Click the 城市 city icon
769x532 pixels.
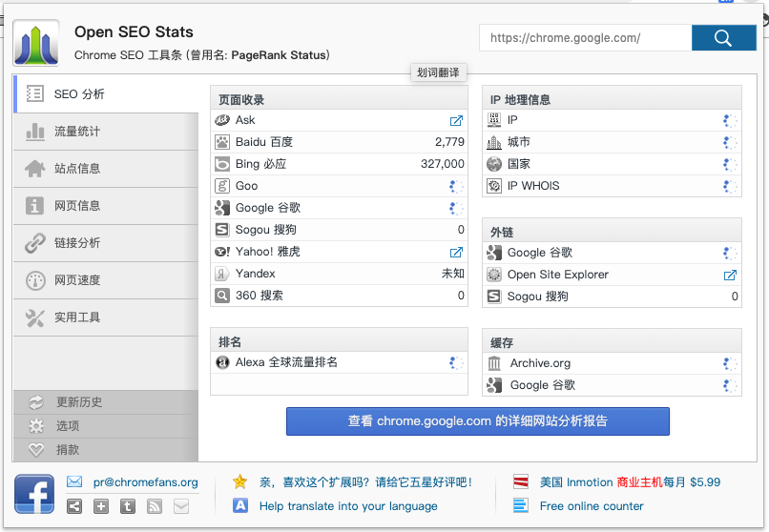[494, 142]
